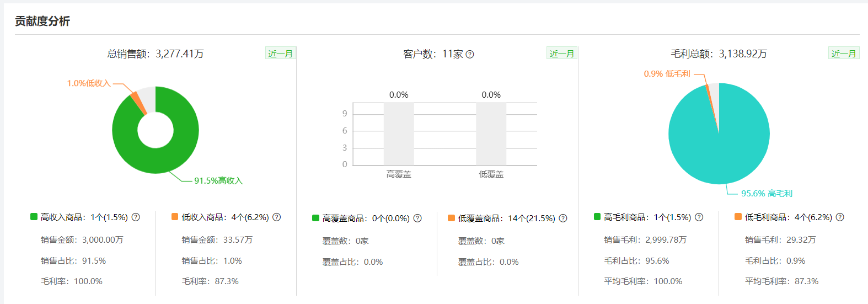This screenshot has height=304, width=868.
Task: Click green swatch beside 高收入商品
Action: click(x=34, y=217)
